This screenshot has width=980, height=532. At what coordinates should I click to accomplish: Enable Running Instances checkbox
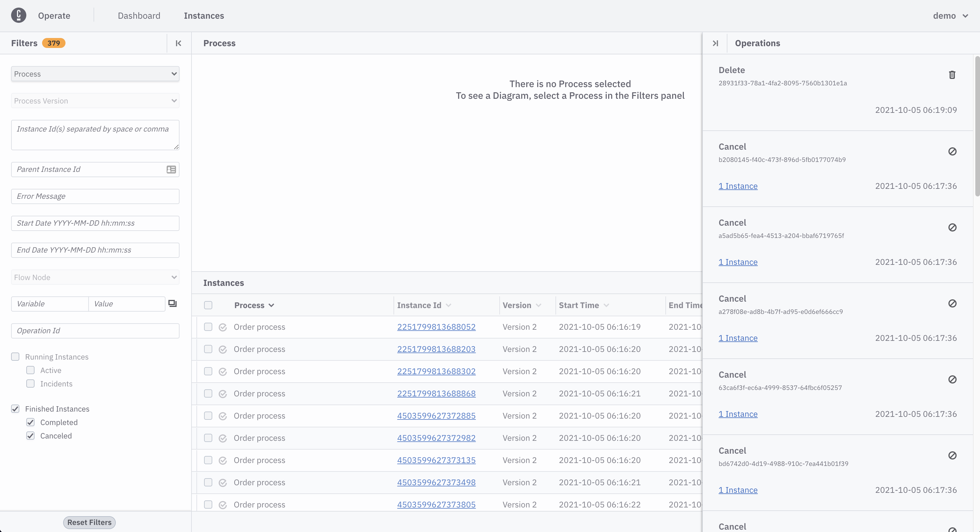coord(15,357)
